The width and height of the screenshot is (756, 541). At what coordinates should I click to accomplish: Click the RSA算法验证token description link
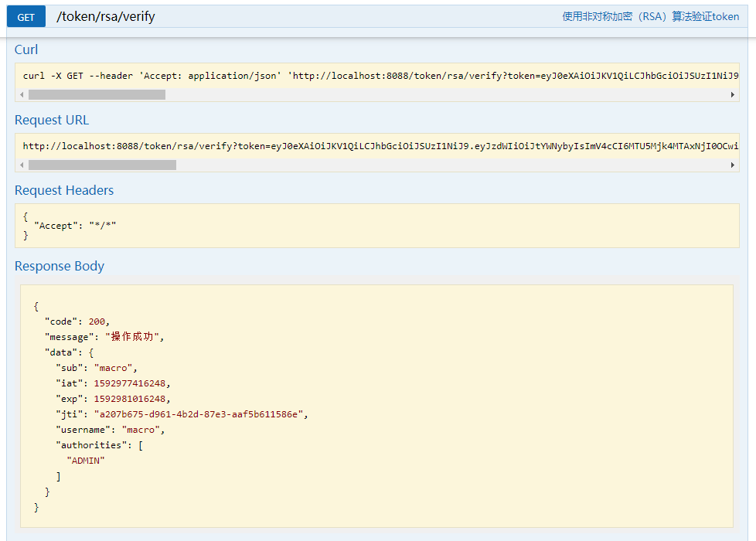pos(650,16)
